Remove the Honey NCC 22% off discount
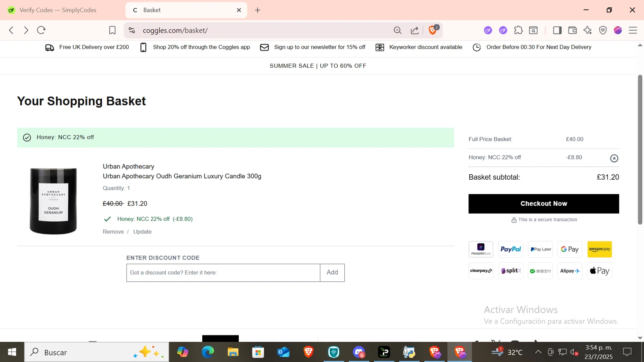 pos(614,158)
